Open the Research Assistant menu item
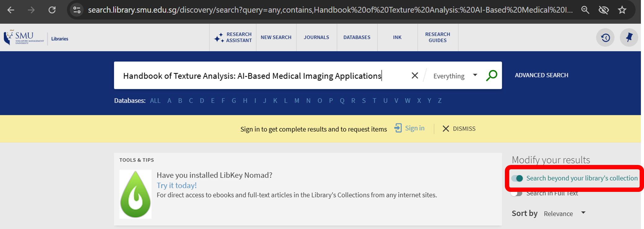 tap(233, 37)
